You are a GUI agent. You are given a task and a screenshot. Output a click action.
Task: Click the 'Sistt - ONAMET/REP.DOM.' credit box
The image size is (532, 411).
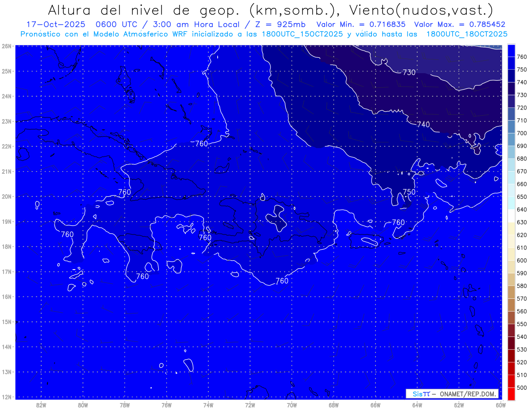tap(452, 394)
